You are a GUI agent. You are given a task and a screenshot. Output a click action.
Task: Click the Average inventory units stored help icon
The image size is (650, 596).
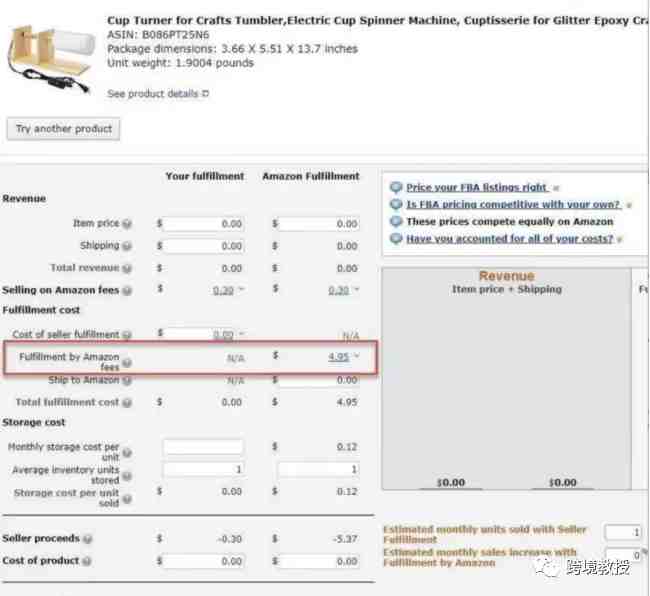point(127,476)
